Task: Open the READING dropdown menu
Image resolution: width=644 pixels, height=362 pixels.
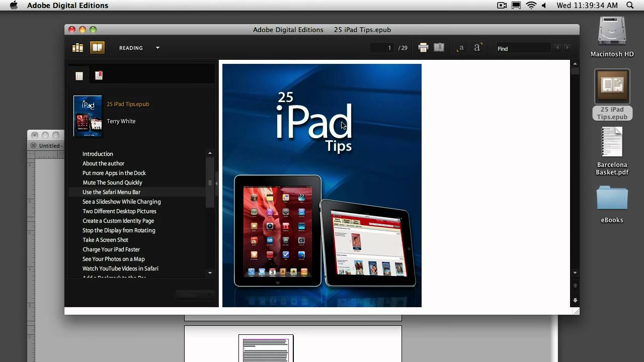Action: pyautogui.click(x=139, y=48)
